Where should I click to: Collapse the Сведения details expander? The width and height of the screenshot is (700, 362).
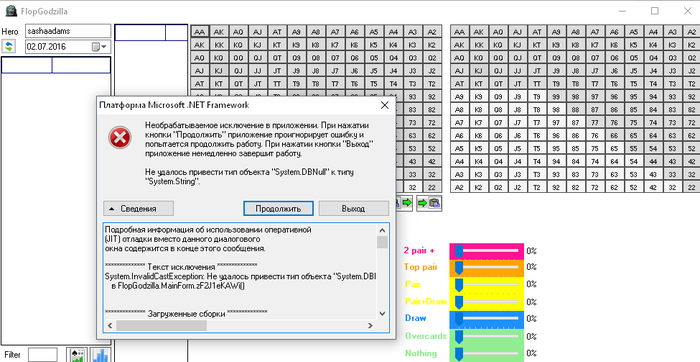[138, 208]
